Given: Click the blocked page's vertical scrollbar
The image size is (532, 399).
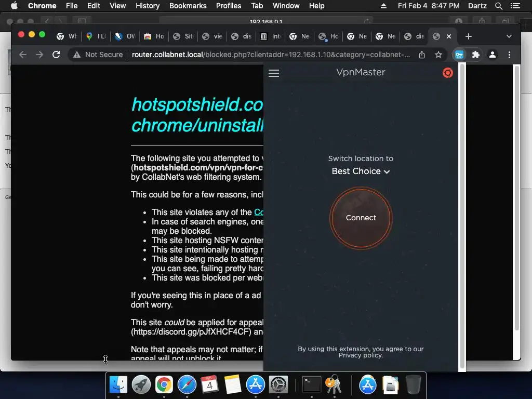Looking at the screenshot, I should coord(517,198).
